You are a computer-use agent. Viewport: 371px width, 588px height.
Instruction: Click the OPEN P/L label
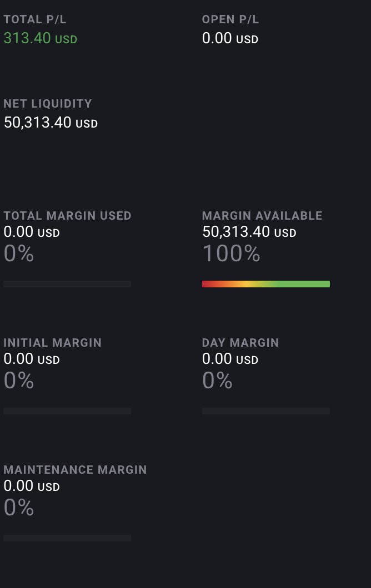click(230, 19)
